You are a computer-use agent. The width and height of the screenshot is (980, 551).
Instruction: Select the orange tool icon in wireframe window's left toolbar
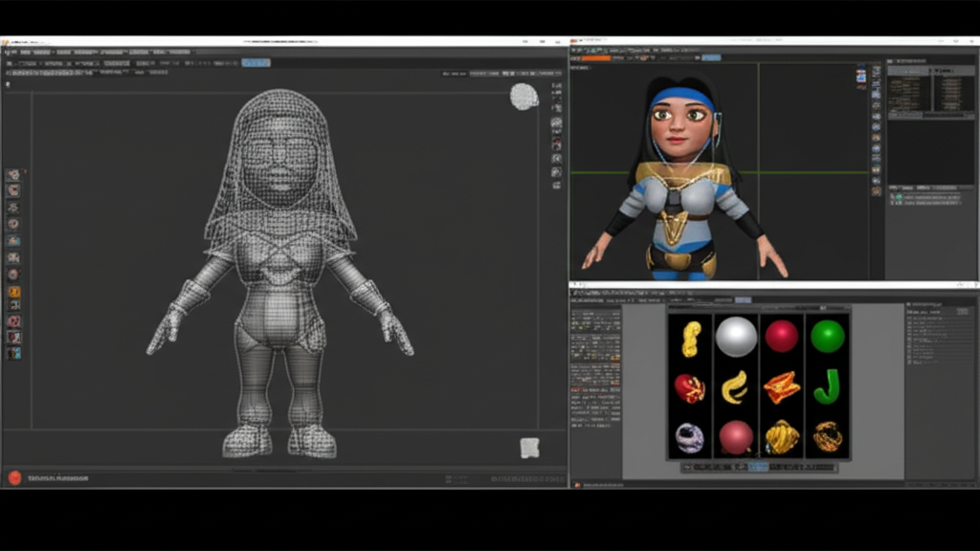13,291
